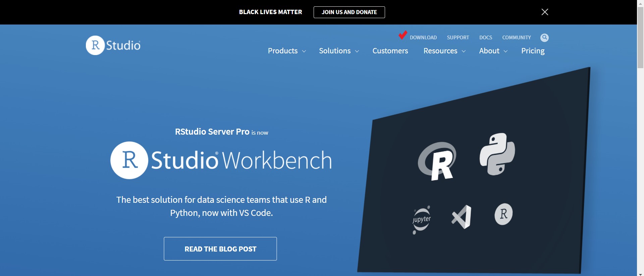This screenshot has width=644, height=276.
Task: Click the Python logo on dark panel
Action: 497,154
